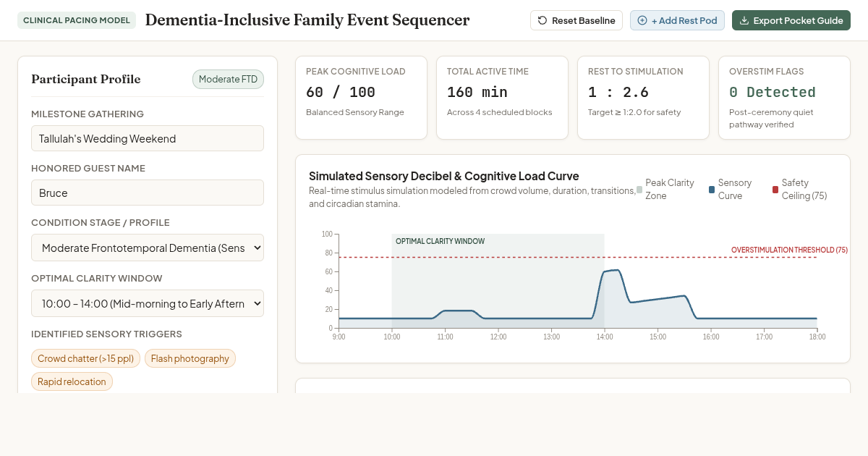Click the Balanced Sensory Range caption
Screen dimensions: 868x456
click(x=355, y=112)
